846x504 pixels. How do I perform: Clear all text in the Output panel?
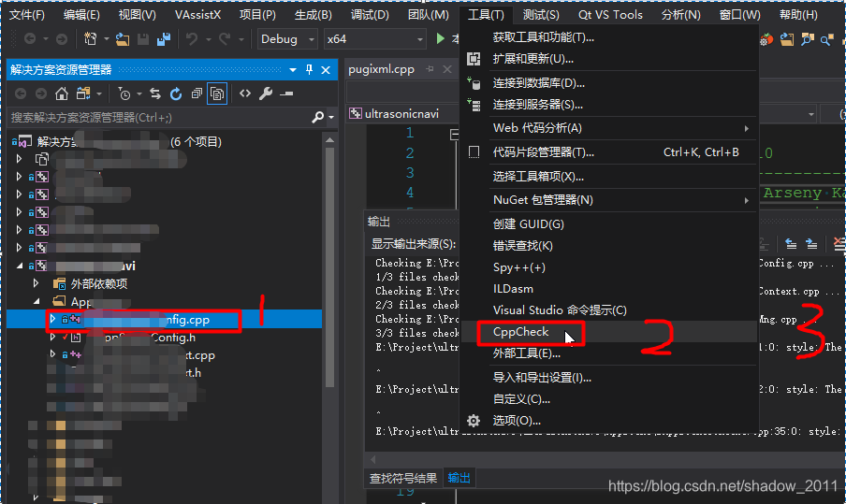click(839, 244)
